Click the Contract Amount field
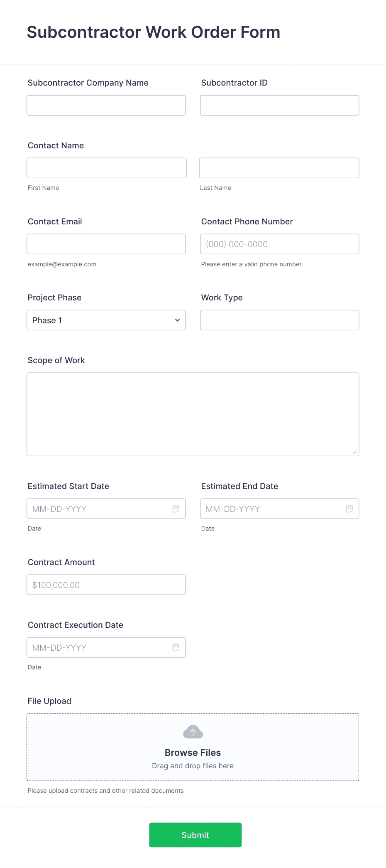Viewport: 386px width, 868px height. (106, 584)
